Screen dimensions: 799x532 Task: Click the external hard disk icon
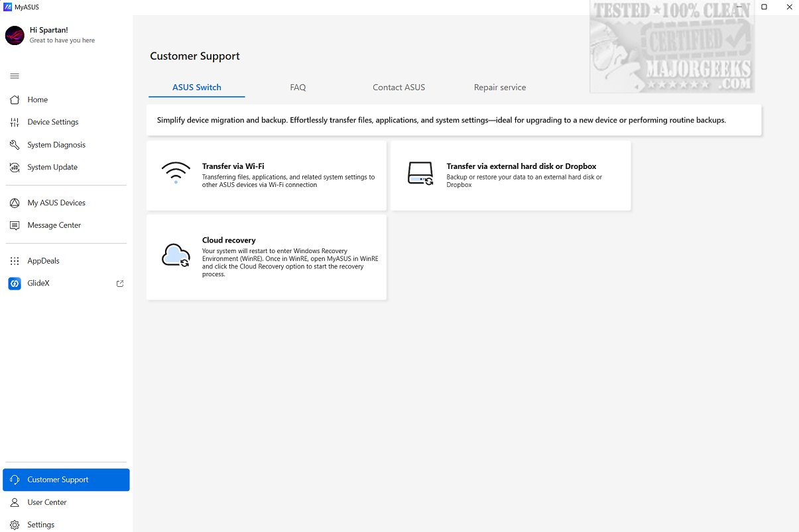coord(420,174)
